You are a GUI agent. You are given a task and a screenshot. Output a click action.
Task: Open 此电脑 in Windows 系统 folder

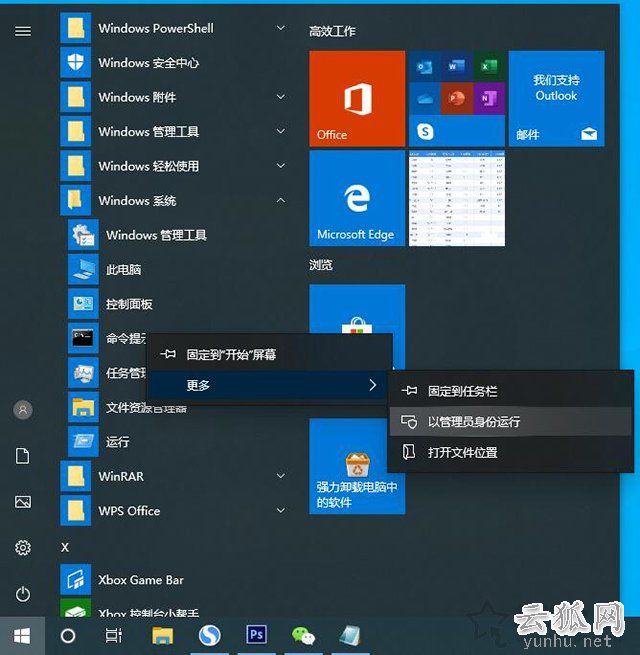click(x=123, y=269)
